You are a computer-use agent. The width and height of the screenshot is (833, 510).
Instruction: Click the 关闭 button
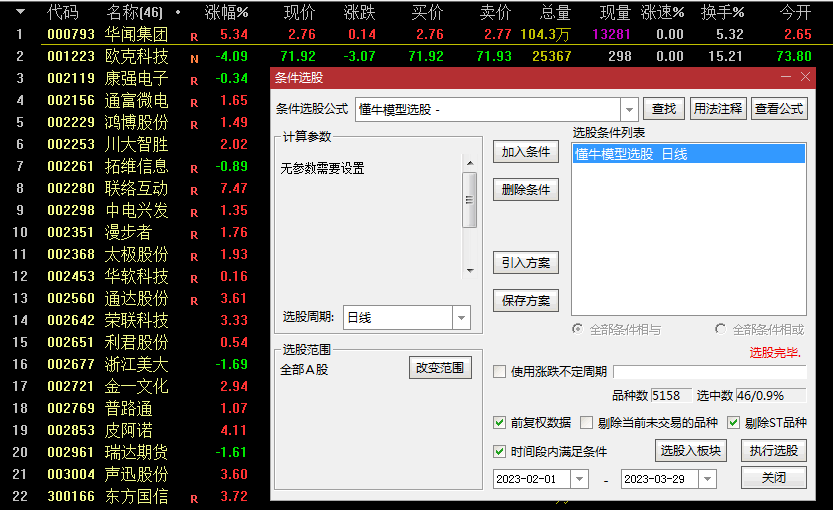774,477
